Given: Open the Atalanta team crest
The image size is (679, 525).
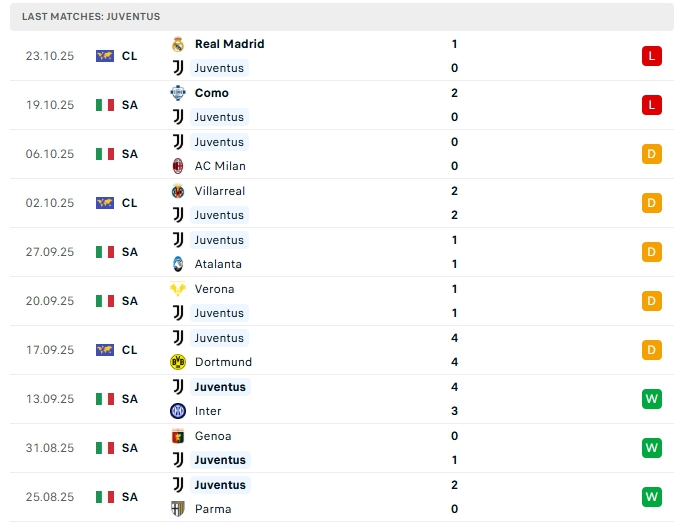Looking at the screenshot, I should 178,264.
